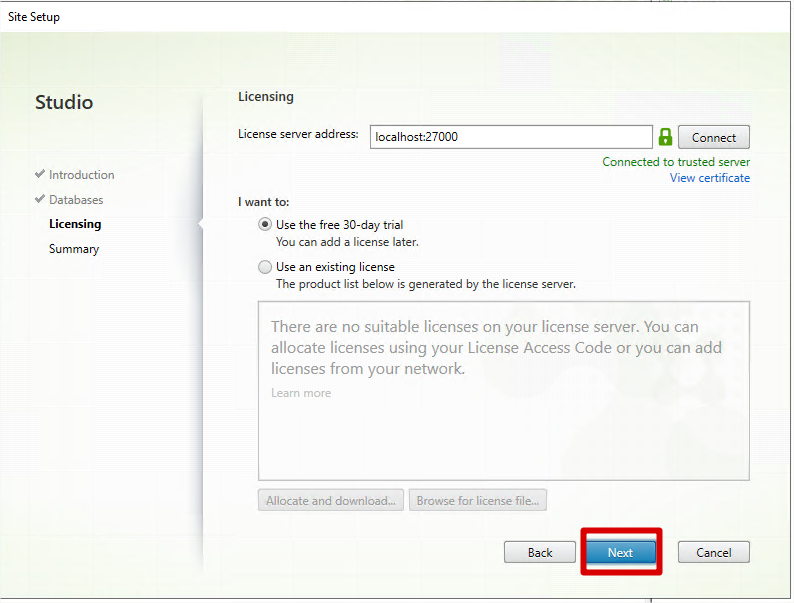Viewport: 794px width, 603px height.
Task: Open the Summary step in sidebar
Action: coord(74,249)
